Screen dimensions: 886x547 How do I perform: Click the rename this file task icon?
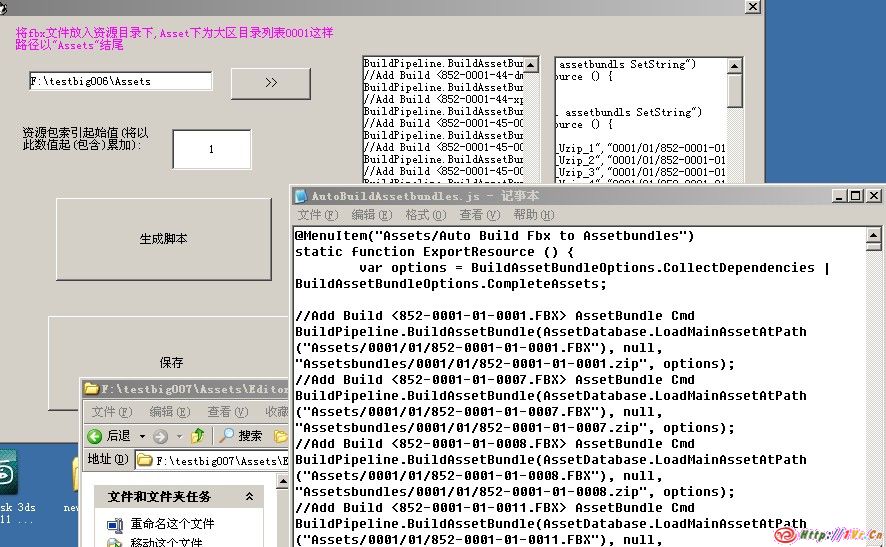[117, 524]
